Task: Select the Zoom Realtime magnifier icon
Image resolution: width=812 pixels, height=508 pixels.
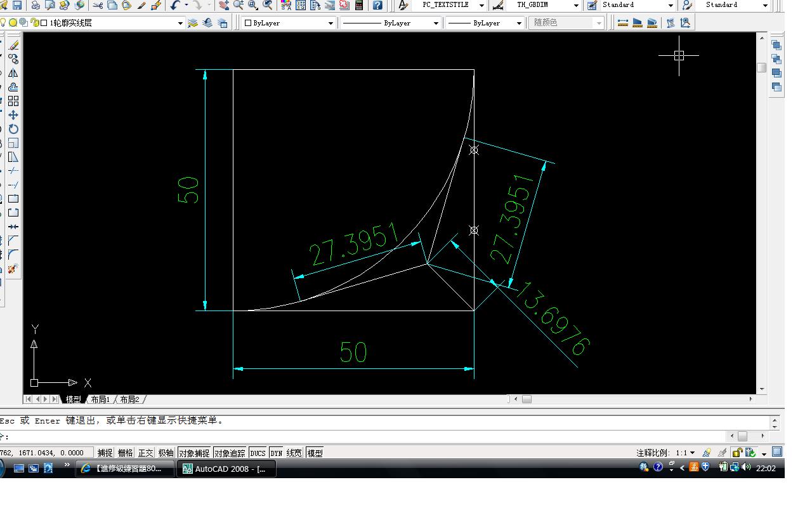Action: click(239, 5)
